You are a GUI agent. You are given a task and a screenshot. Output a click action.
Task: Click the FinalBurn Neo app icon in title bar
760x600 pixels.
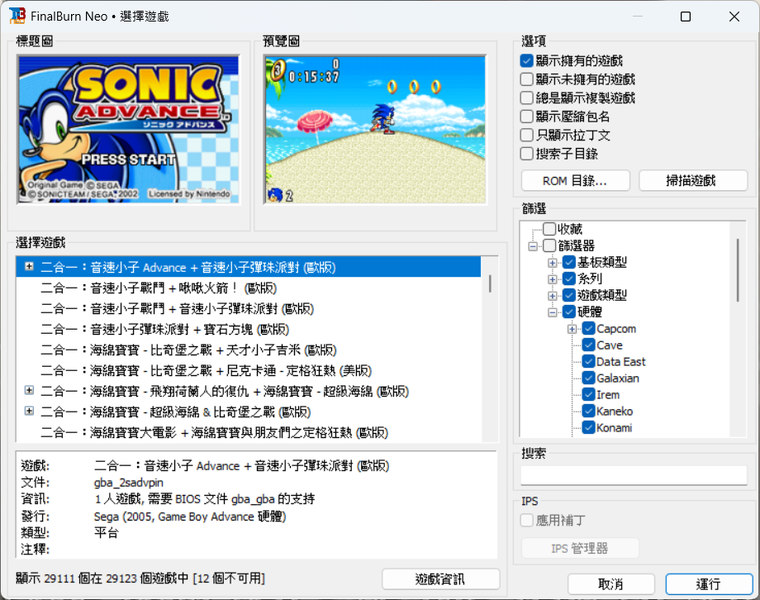(x=17, y=16)
